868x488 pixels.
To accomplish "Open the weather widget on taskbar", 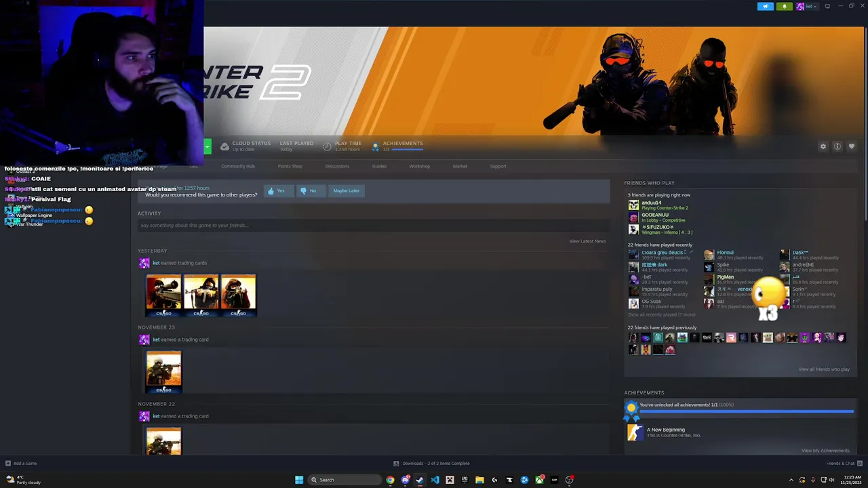I will [x=23, y=480].
